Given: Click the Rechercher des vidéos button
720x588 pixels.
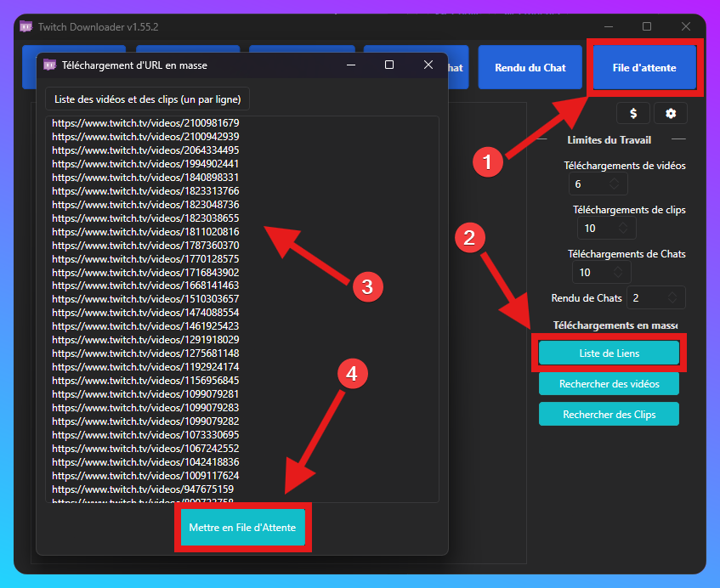Looking at the screenshot, I should click(x=609, y=383).
